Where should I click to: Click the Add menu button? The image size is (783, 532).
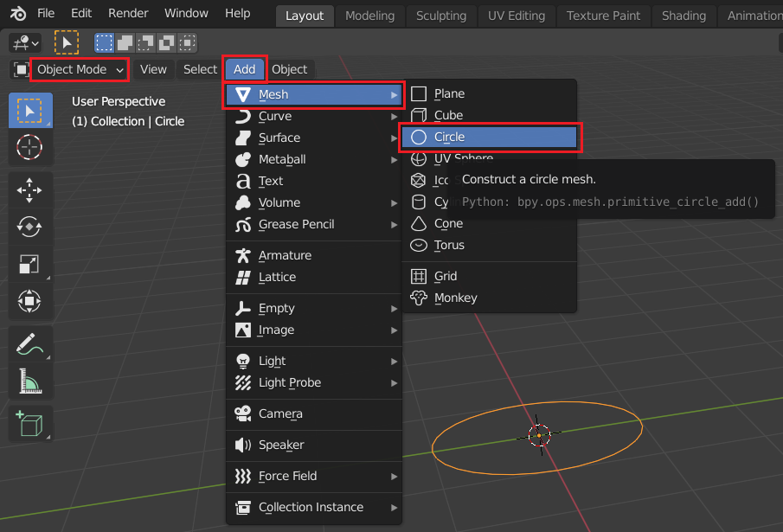tap(244, 69)
